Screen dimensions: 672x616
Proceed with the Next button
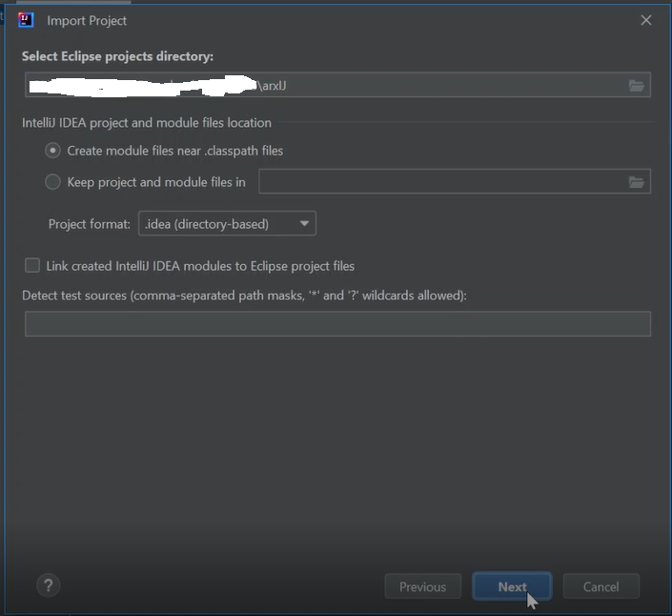[x=512, y=586]
